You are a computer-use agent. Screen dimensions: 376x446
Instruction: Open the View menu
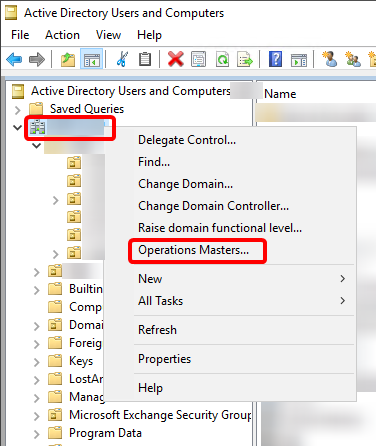(108, 35)
